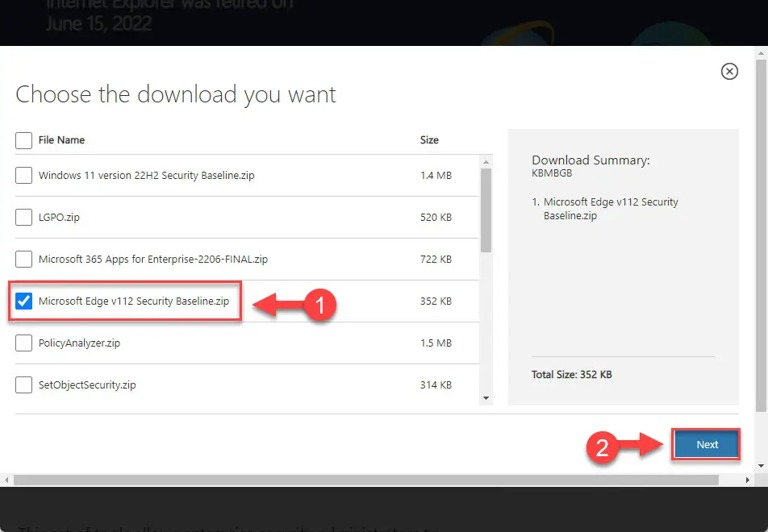Screen dimensions: 768x532
Task: Click the Size column header
Action: pos(429,140)
